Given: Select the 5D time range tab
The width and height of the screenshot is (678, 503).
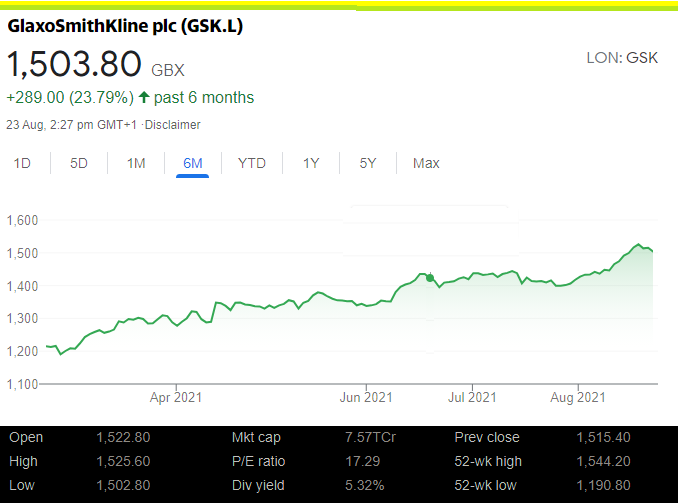Looking at the screenshot, I should click(79, 163).
